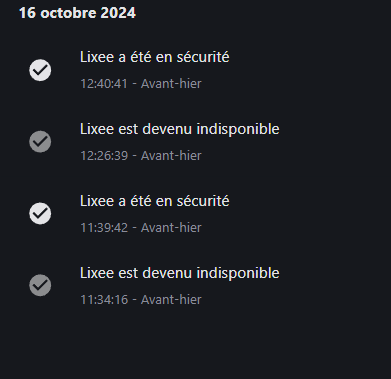The width and height of the screenshot is (391, 379).
Task: Click 'Avant-hier' next to 12:40:41
Action: (x=171, y=84)
